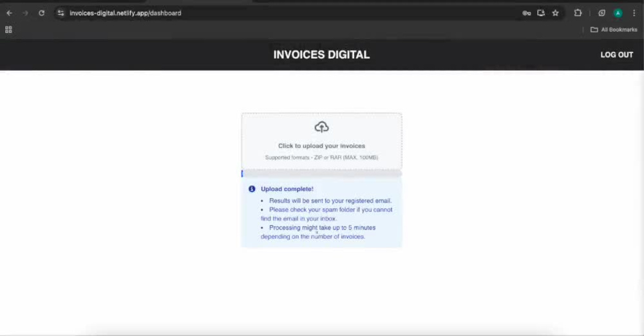Viewport: 644px width, 336px height.
Task: Click the install app icon in address bar
Action: [541, 13]
